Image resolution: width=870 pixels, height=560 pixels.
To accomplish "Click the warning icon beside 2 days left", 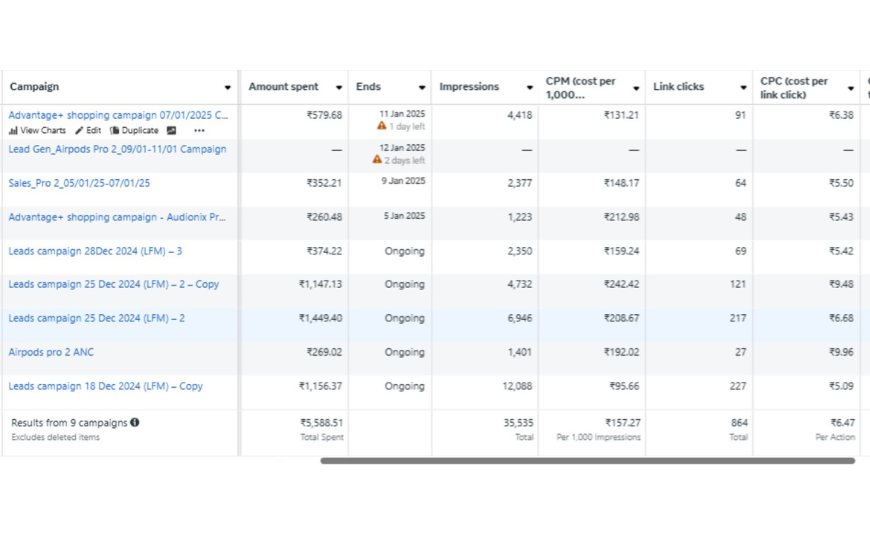I will [x=377, y=161].
